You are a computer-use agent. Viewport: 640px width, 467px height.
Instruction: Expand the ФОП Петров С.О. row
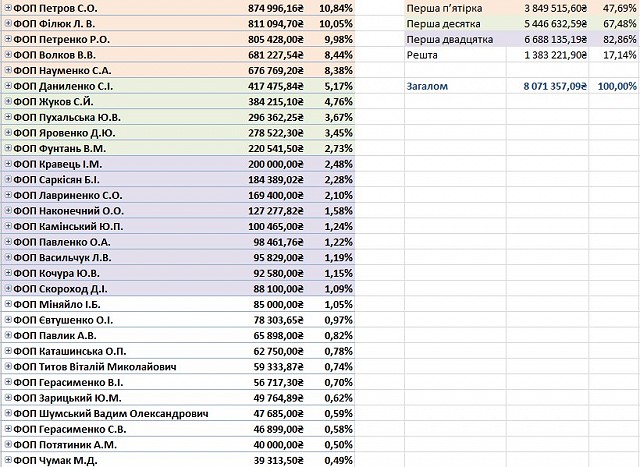coord(8,7)
